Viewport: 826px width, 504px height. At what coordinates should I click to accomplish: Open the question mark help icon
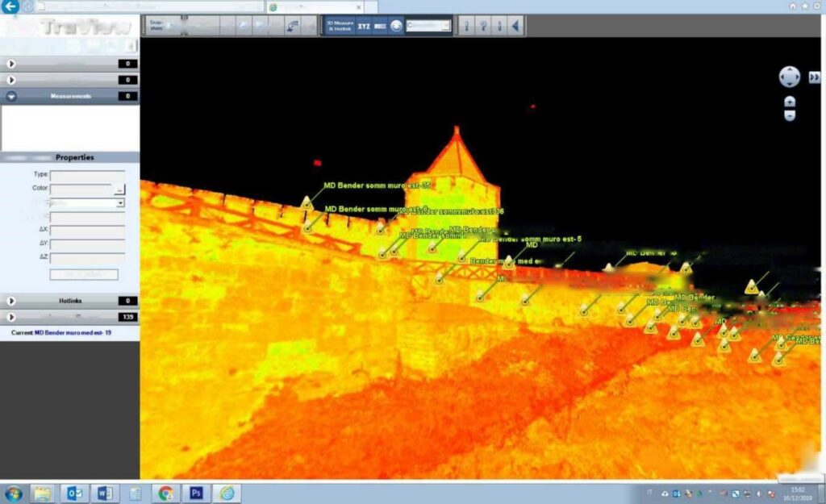click(x=483, y=26)
